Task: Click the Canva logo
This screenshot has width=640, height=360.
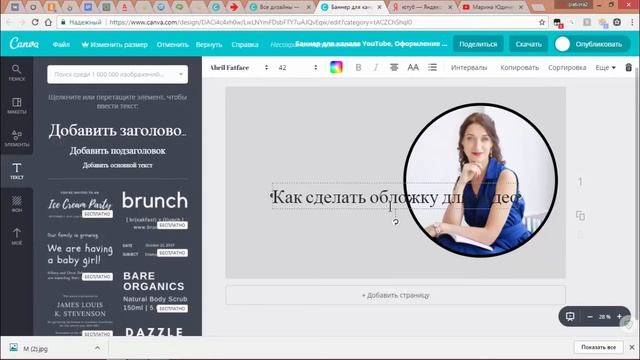Action: [x=24, y=44]
